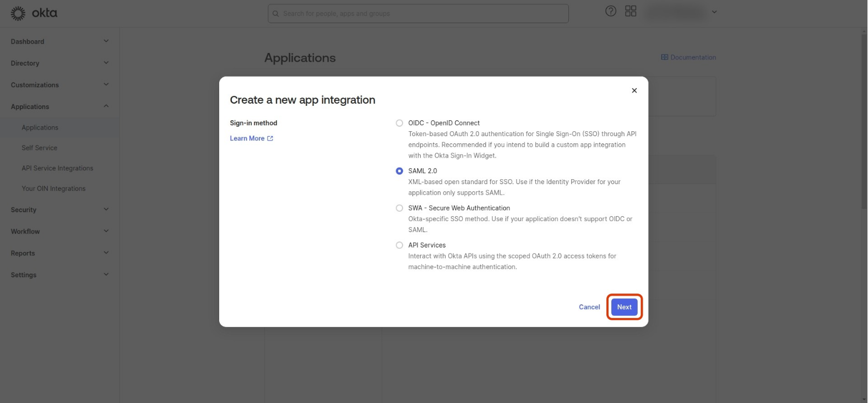Close the dialog with the X icon
The width and height of the screenshot is (868, 403).
(x=634, y=90)
